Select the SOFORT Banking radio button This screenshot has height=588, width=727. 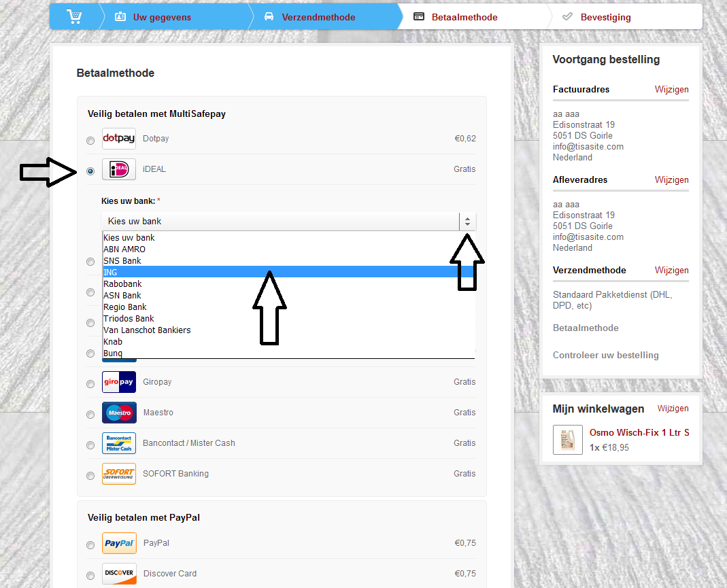coord(90,475)
